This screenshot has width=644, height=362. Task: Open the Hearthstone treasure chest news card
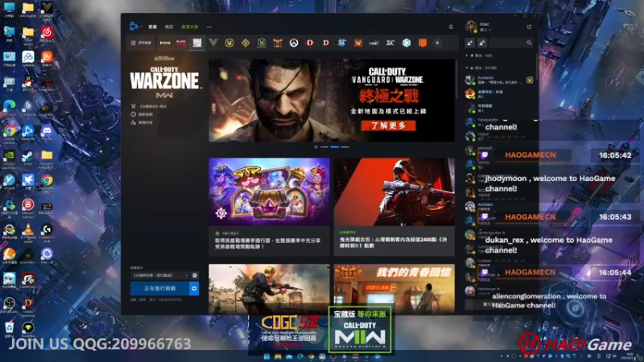point(269,207)
